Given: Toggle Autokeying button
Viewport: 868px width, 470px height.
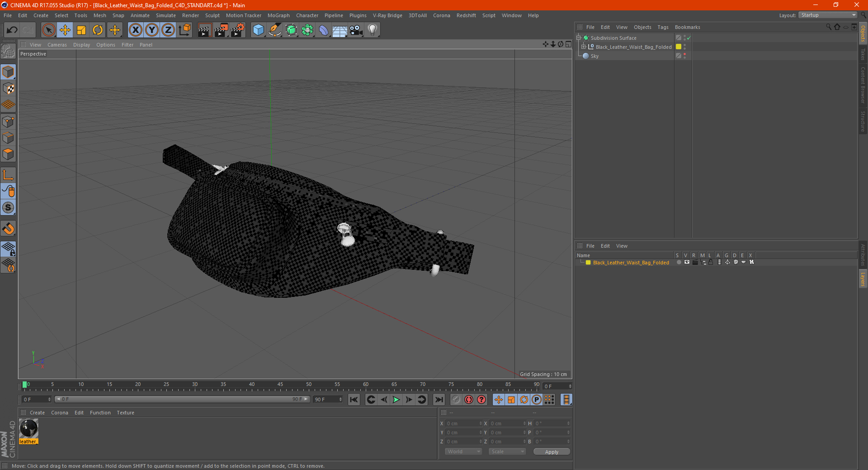Looking at the screenshot, I should click(x=469, y=399).
